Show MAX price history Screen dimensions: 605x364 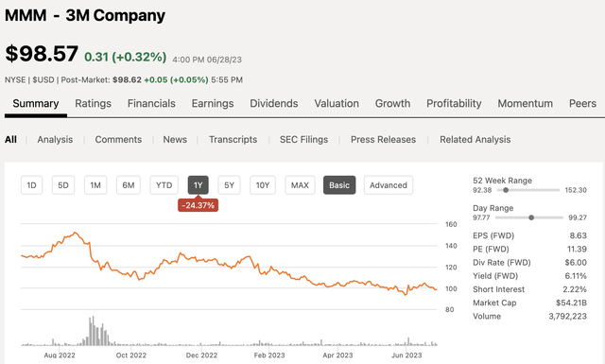pos(300,185)
